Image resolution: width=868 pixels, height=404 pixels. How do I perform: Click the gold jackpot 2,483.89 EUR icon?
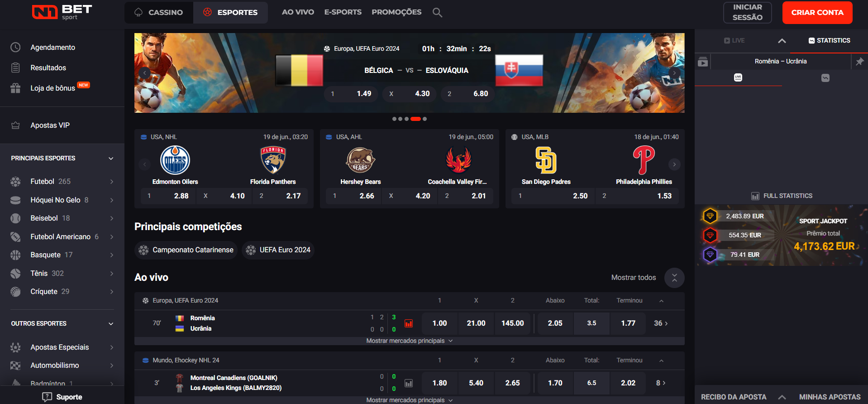tap(710, 216)
